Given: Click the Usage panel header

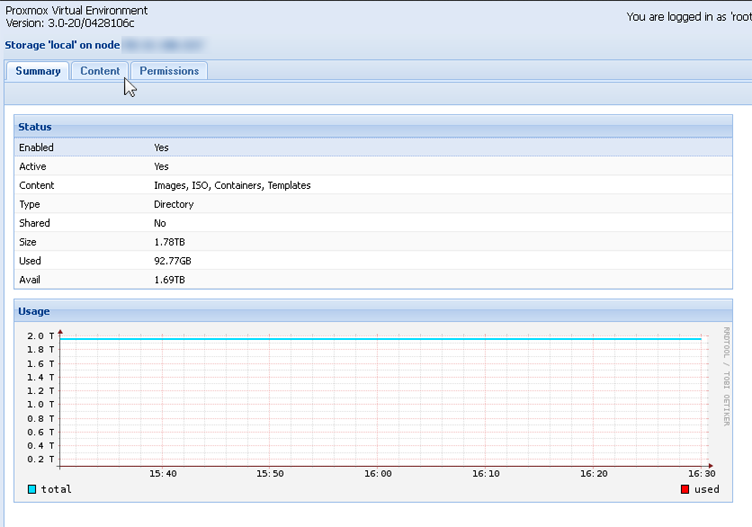Looking at the screenshot, I should pyautogui.click(x=373, y=311).
